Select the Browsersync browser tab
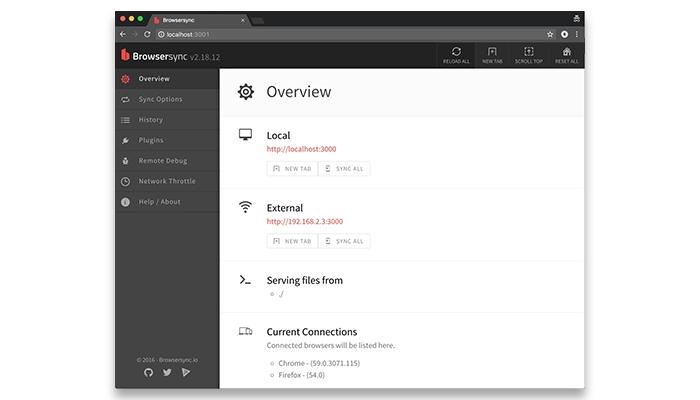Viewport: 700px width, 400px height. pos(199,20)
